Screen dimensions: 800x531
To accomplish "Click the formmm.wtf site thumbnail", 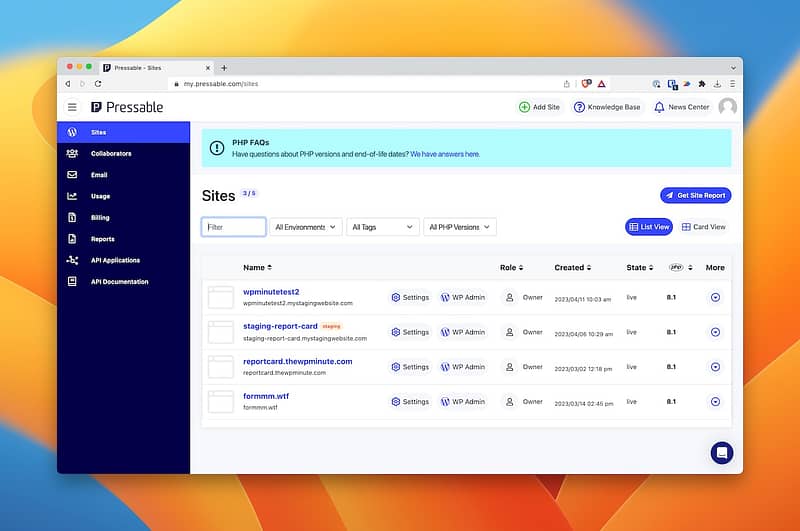I will (x=220, y=401).
